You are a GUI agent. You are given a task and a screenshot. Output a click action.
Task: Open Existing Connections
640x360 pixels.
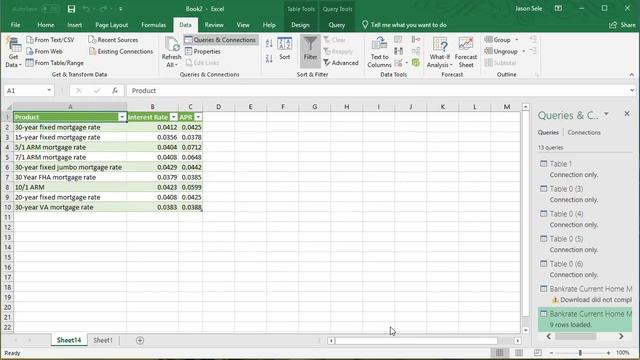pyautogui.click(x=121, y=51)
